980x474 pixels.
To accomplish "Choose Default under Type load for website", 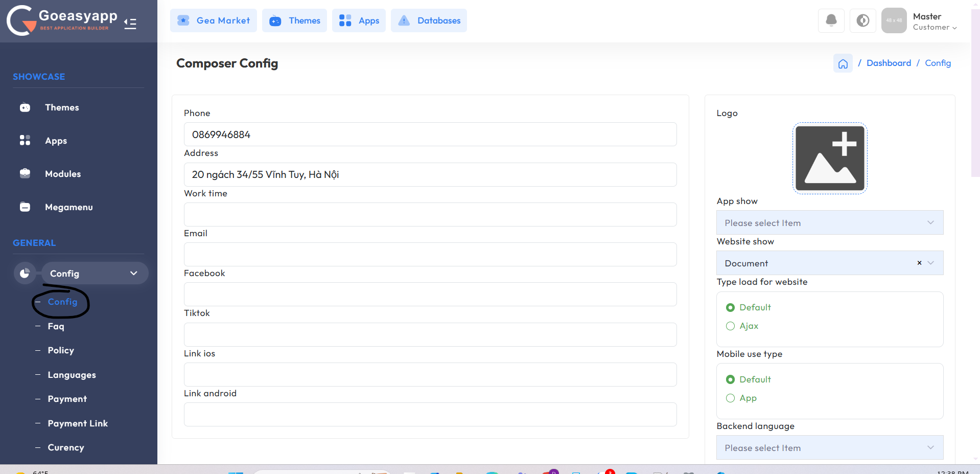I will (731, 307).
